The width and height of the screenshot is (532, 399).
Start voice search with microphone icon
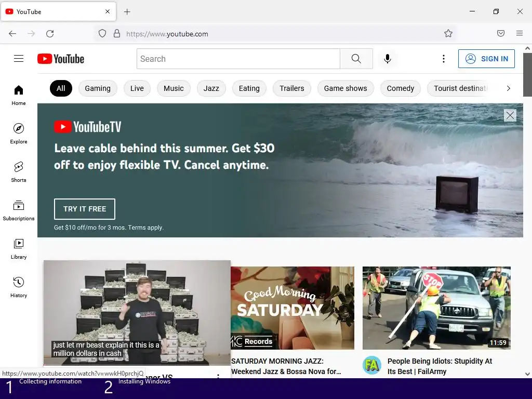coord(388,59)
